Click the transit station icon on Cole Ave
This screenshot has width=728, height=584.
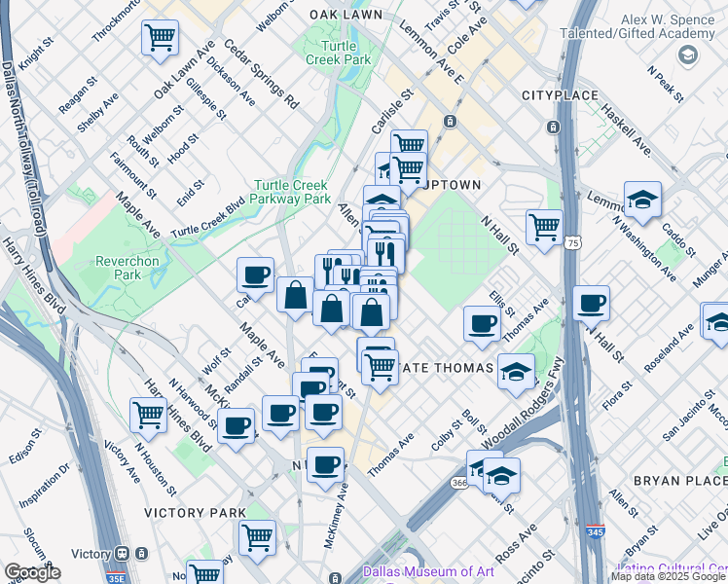click(450, 122)
